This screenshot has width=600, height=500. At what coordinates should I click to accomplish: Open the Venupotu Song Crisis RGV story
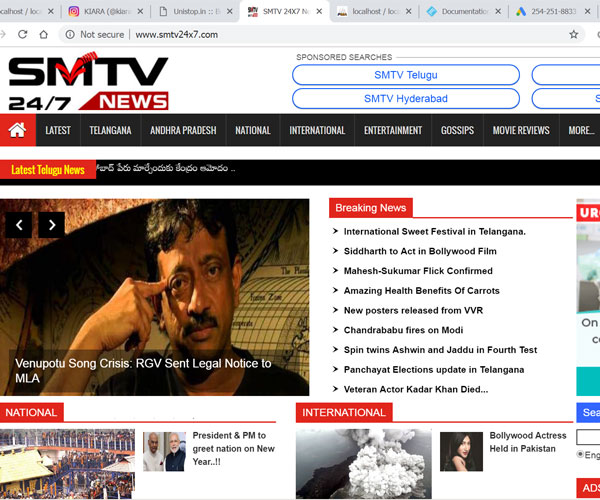pos(143,370)
